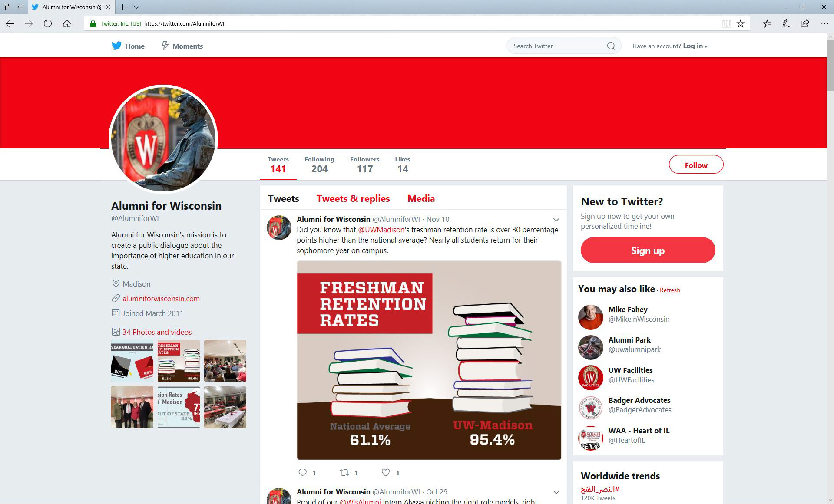834x504 pixels.
Task: Switch to Media tab
Action: coord(421,198)
